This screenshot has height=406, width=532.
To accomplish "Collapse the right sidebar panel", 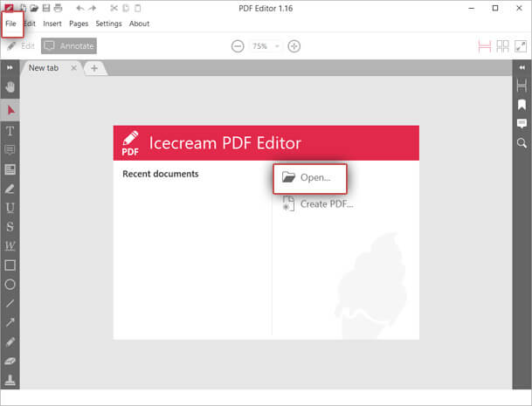I will 522,67.
